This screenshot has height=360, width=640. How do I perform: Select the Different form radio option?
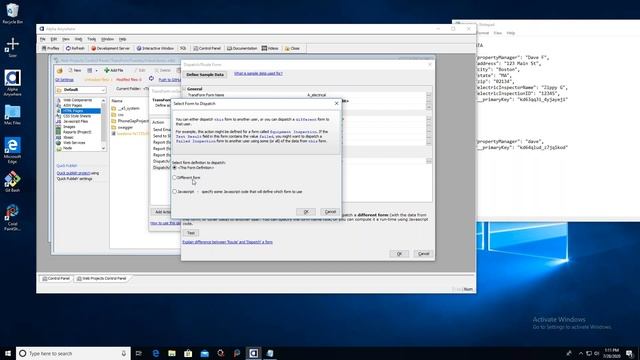point(175,178)
